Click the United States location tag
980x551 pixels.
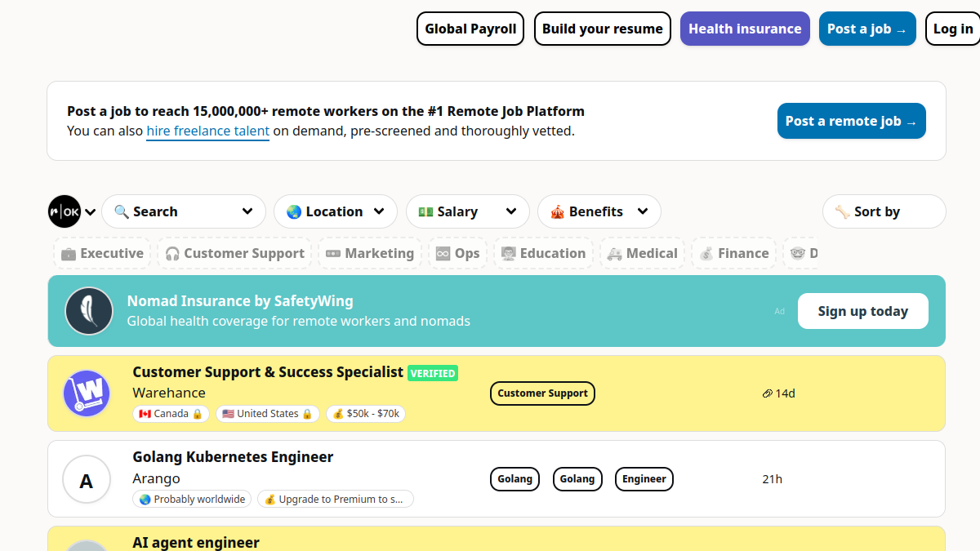tap(268, 414)
